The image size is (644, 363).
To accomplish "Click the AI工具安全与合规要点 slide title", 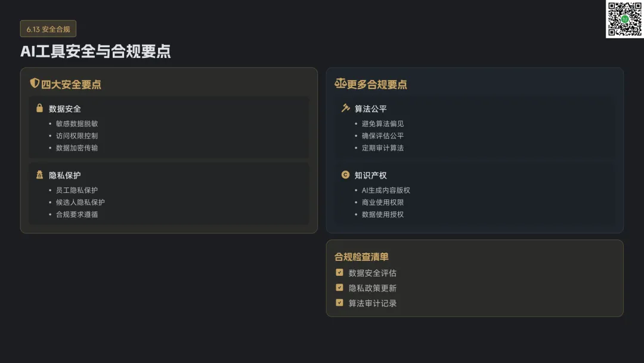I will (95, 51).
